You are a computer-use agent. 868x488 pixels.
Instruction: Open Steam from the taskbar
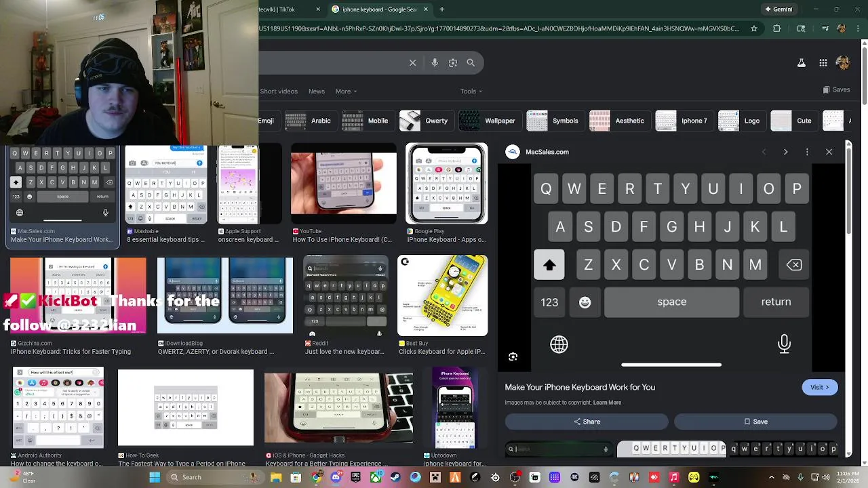tap(395, 477)
